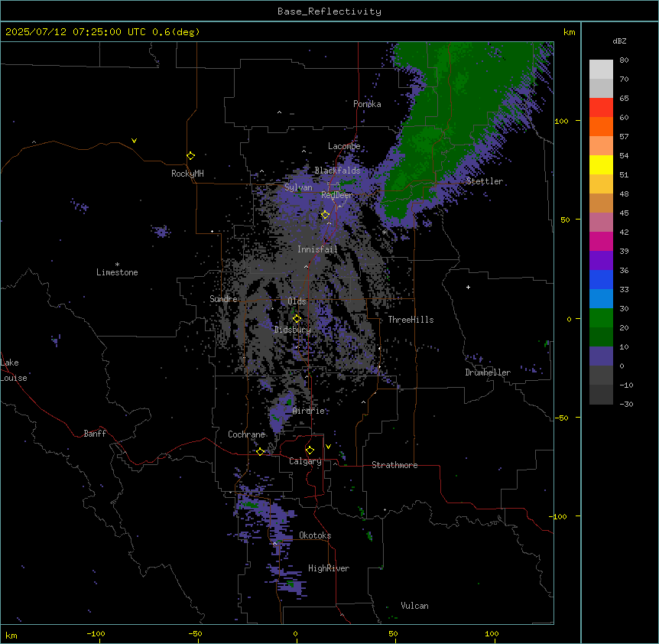The width and height of the screenshot is (659, 644).
Task: Click the Calgary label
Action: [305, 461]
